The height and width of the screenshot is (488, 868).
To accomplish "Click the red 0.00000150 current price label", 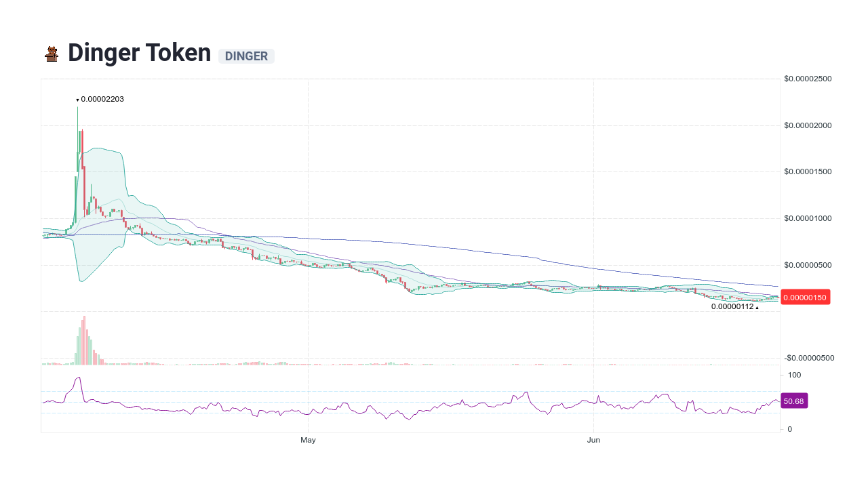I will tap(806, 297).
